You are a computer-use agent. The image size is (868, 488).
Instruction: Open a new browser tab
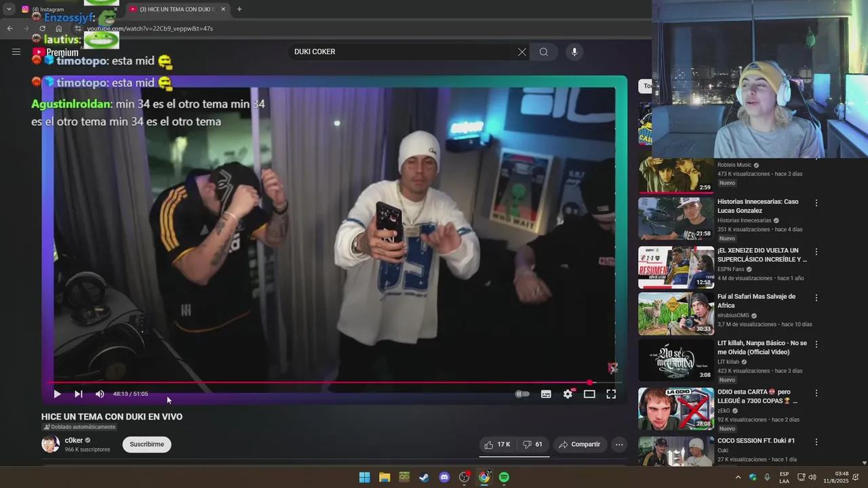point(239,9)
